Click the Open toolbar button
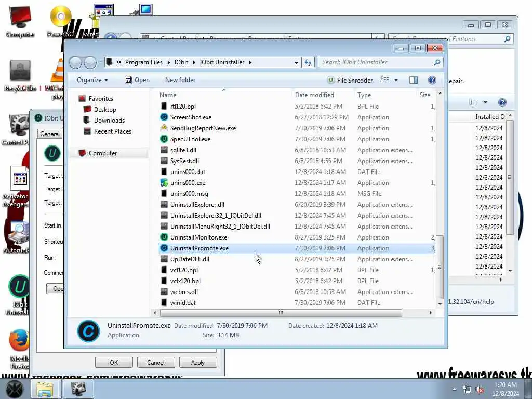Image resolution: width=532 pixels, height=399 pixels. (137, 80)
